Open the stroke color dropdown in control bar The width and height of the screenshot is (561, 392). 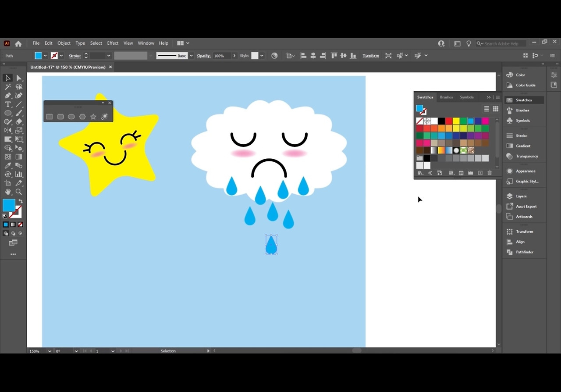tap(61, 56)
